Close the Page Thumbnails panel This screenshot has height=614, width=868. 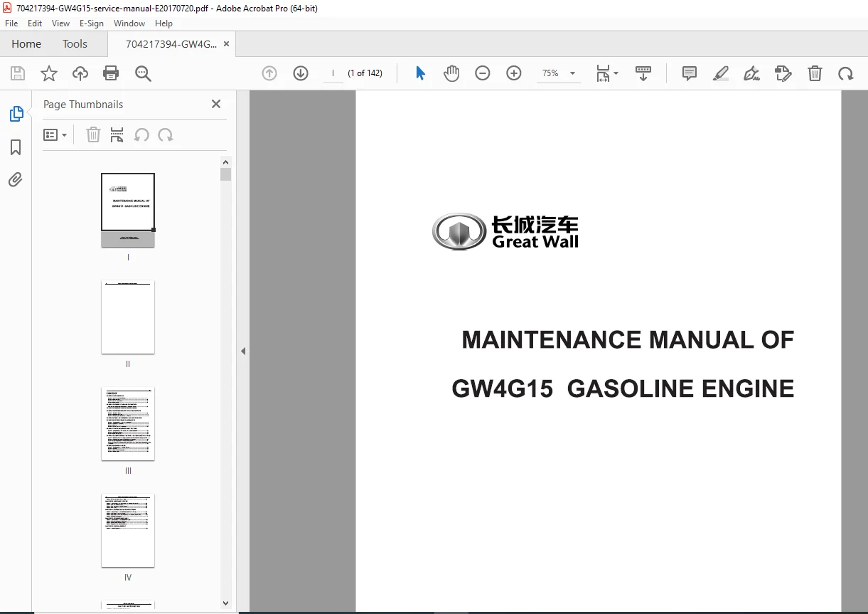tap(216, 104)
